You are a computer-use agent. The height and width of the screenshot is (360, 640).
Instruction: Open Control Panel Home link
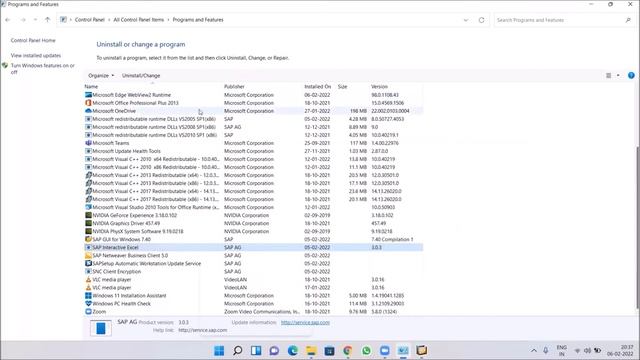click(x=33, y=40)
